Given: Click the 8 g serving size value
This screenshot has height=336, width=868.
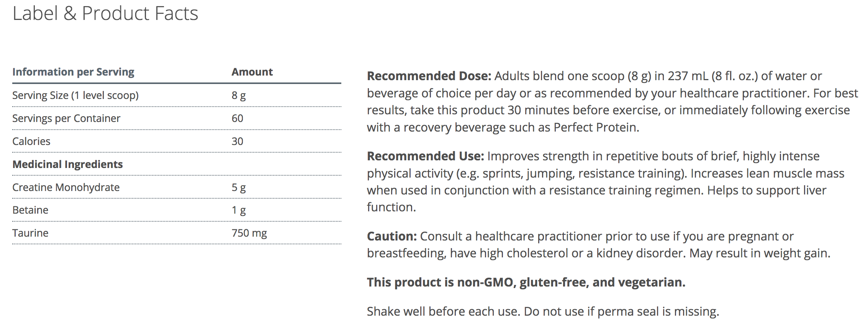Looking at the screenshot, I should coord(239,95).
